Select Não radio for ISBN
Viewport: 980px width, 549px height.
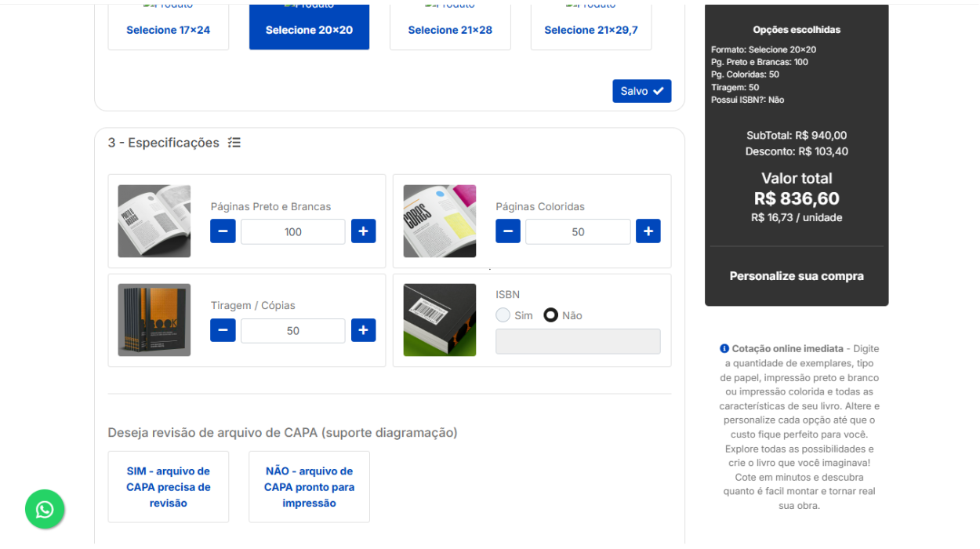551,315
